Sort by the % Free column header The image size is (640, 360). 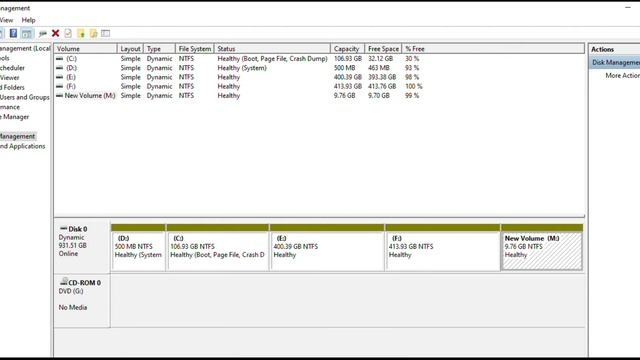pos(415,49)
